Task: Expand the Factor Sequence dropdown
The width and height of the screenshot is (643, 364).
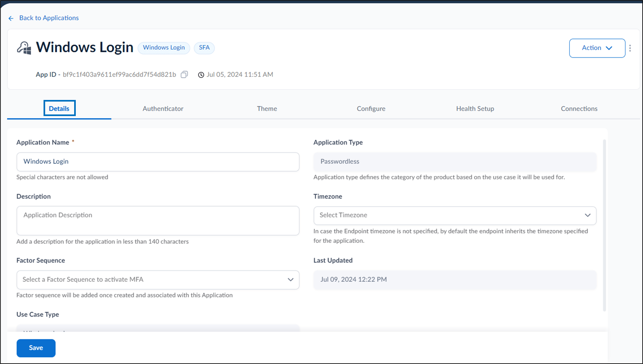Action: click(x=158, y=280)
